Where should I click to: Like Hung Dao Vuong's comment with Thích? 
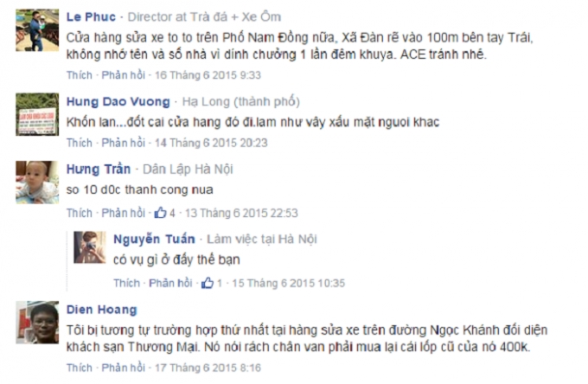point(80,143)
